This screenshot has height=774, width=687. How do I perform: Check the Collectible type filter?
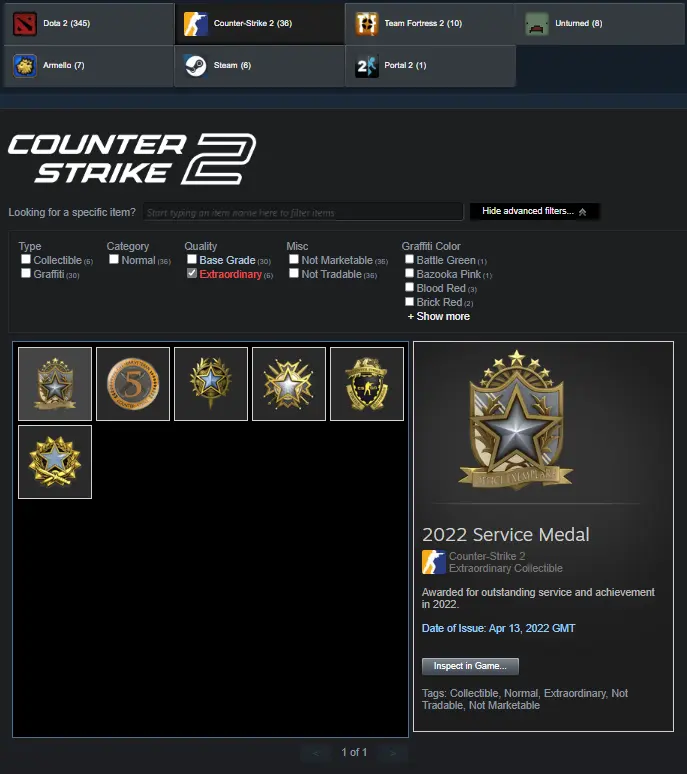[x=26, y=259]
